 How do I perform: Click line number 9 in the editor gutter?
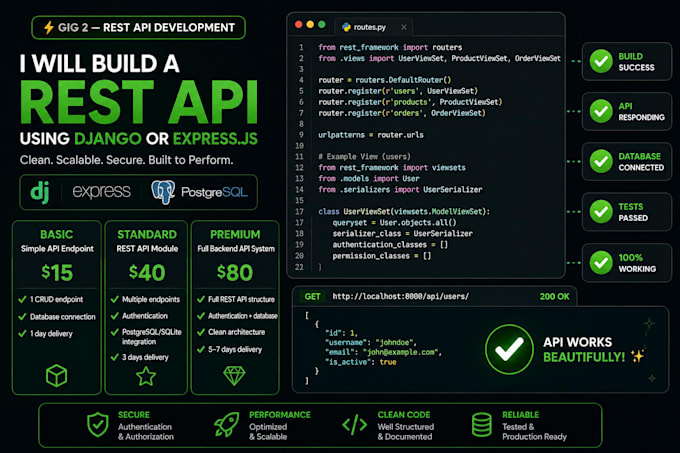point(301,135)
